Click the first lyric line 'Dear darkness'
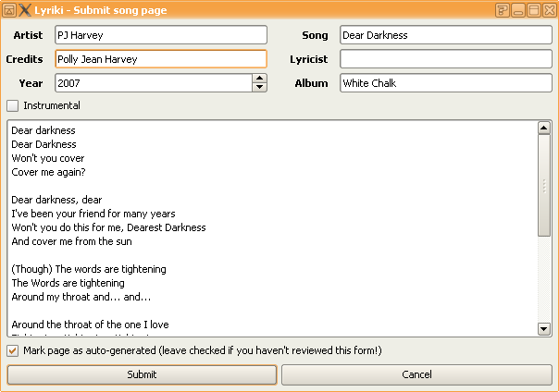 tap(43, 130)
